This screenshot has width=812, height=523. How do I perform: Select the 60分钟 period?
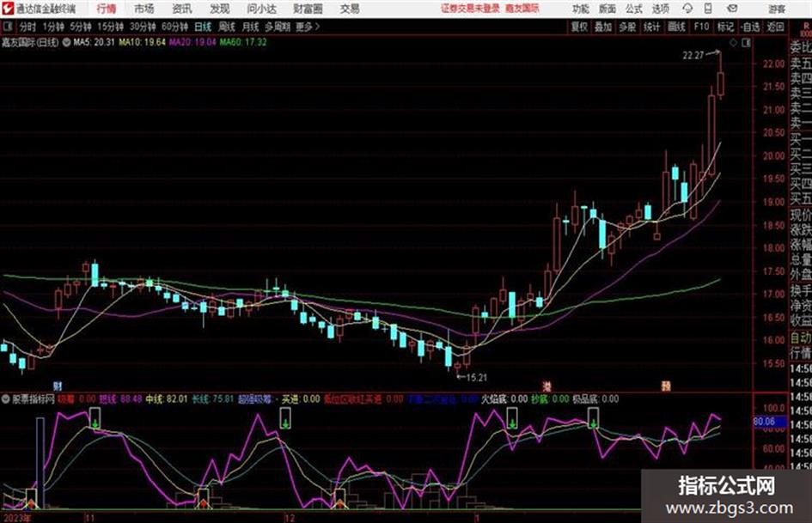pos(174,27)
